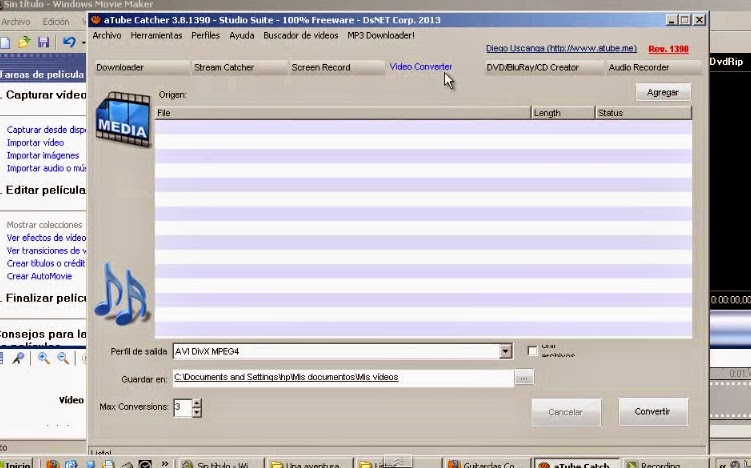Decrease Max Conversions with down arrow
This screenshot has width=751, height=468.
[x=197, y=412]
